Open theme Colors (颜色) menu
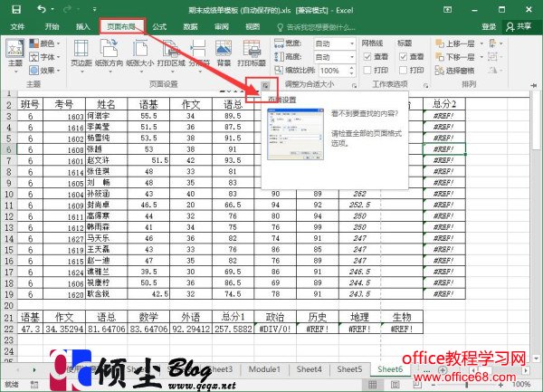543x392 pixels. click(x=44, y=43)
